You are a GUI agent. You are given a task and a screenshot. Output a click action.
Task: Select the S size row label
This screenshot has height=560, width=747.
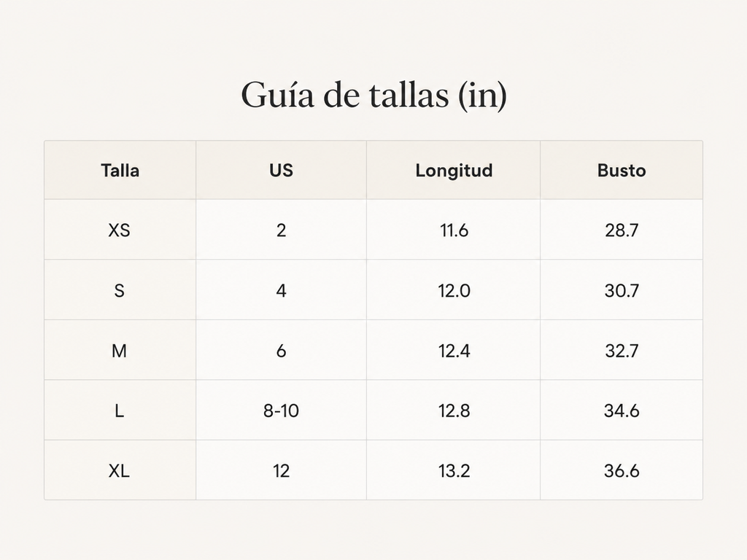tap(119, 290)
